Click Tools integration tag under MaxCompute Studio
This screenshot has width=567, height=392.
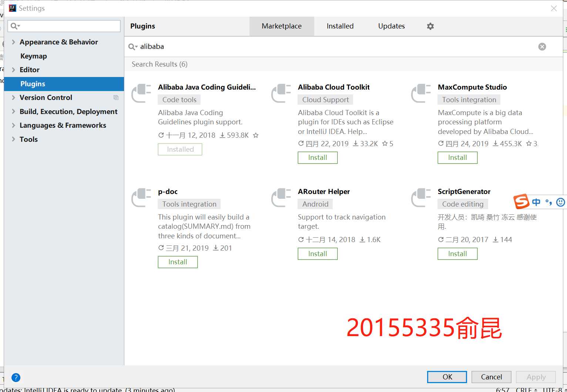click(469, 100)
